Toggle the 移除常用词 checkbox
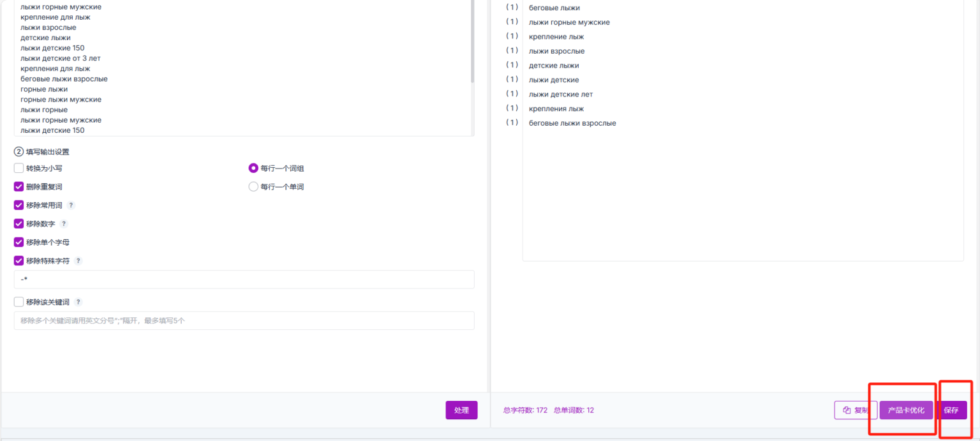980x441 pixels. click(x=19, y=206)
